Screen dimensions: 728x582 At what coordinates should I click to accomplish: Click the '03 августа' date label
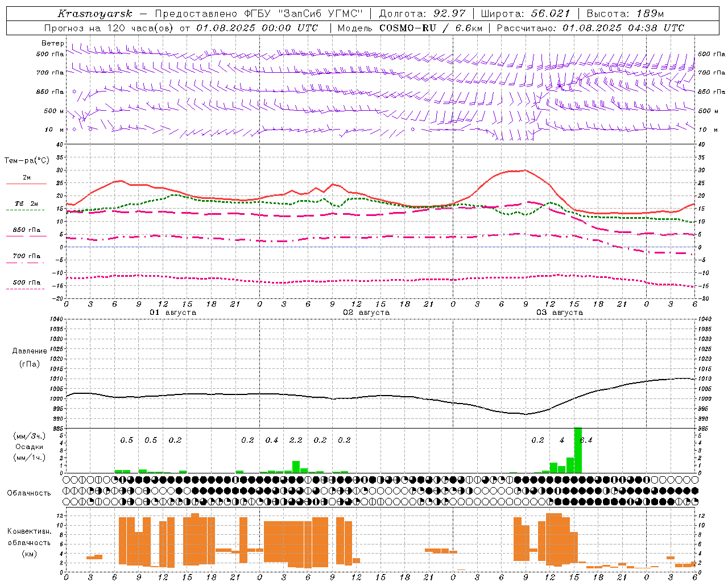click(x=560, y=313)
